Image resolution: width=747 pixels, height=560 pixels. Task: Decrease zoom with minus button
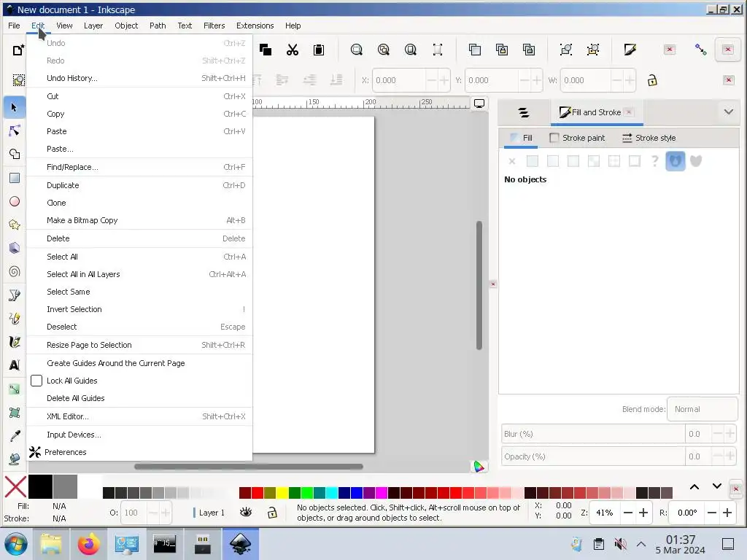coord(628,513)
